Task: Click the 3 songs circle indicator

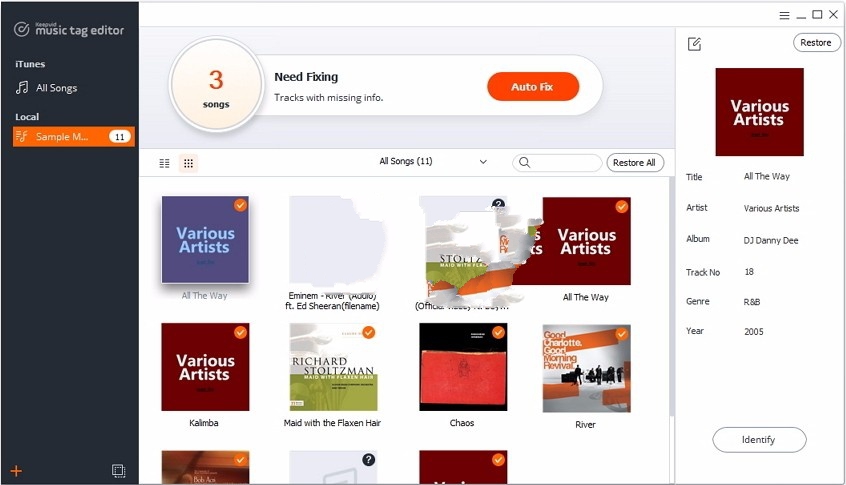Action: click(216, 85)
